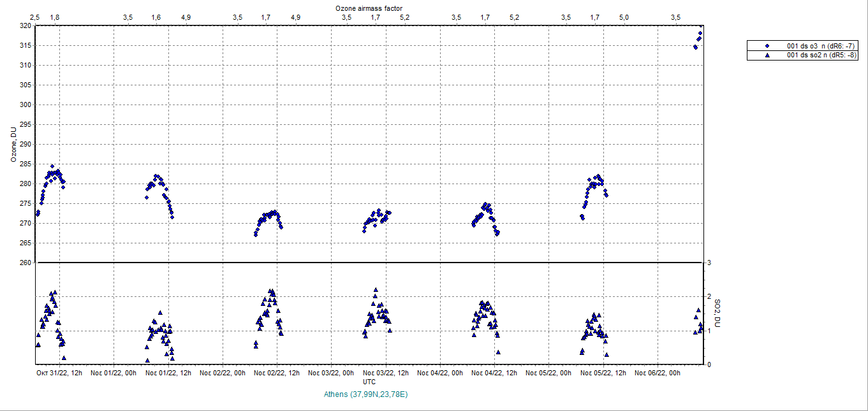The image size is (868, 411).
Task: Click the Athens station location label
Action: point(365,394)
